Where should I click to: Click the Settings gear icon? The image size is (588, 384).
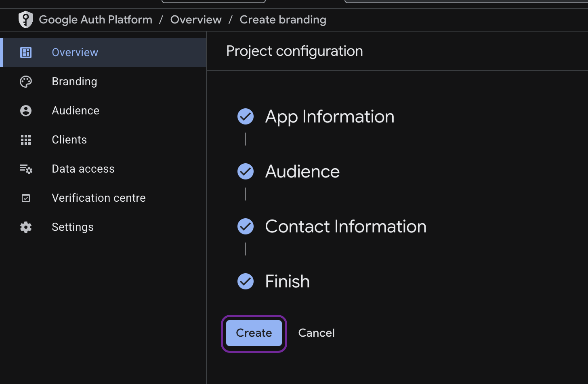[26, 227]
